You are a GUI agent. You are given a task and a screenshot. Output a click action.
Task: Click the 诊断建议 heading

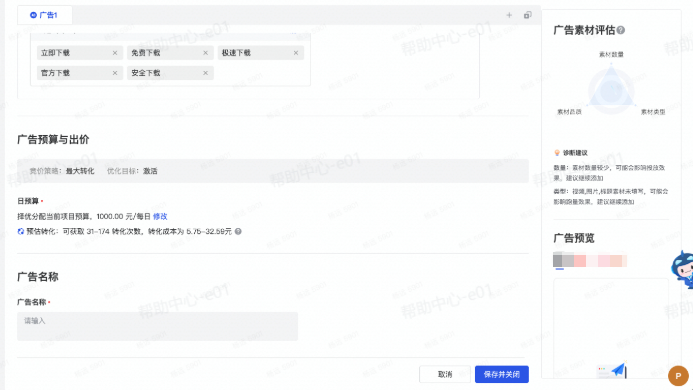575,153
